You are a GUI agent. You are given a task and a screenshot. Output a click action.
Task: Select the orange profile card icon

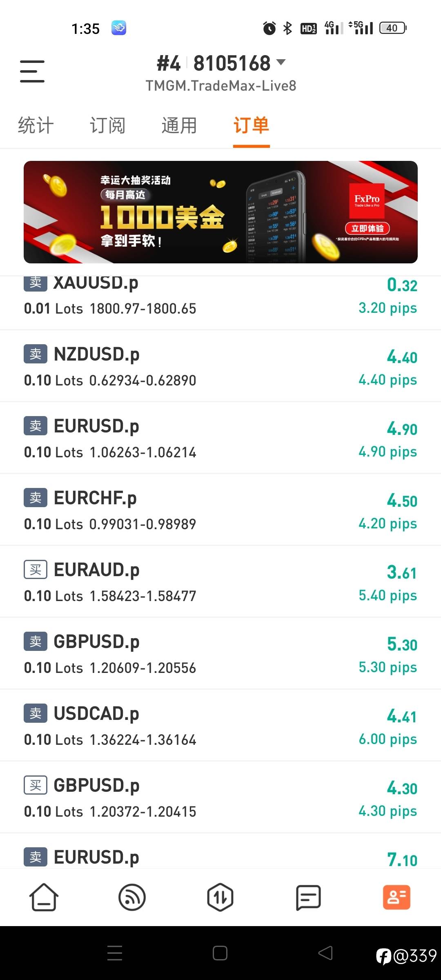tap(396, 898)
